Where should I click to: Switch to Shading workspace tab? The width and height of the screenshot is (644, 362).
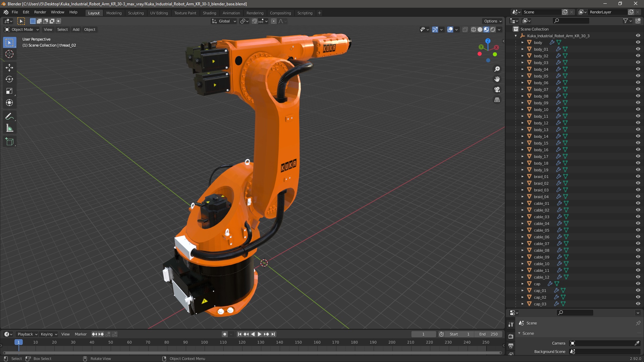pos(209,13)
